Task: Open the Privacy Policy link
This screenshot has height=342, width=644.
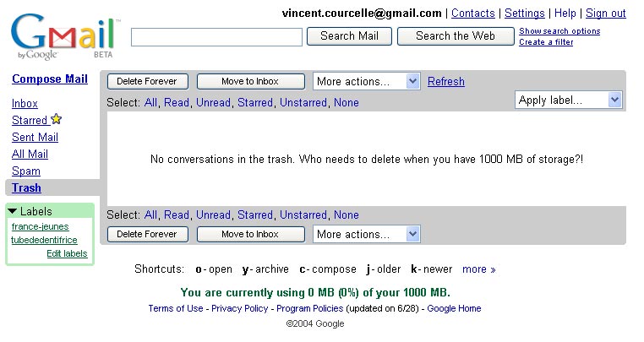Action: coord(239,308)
